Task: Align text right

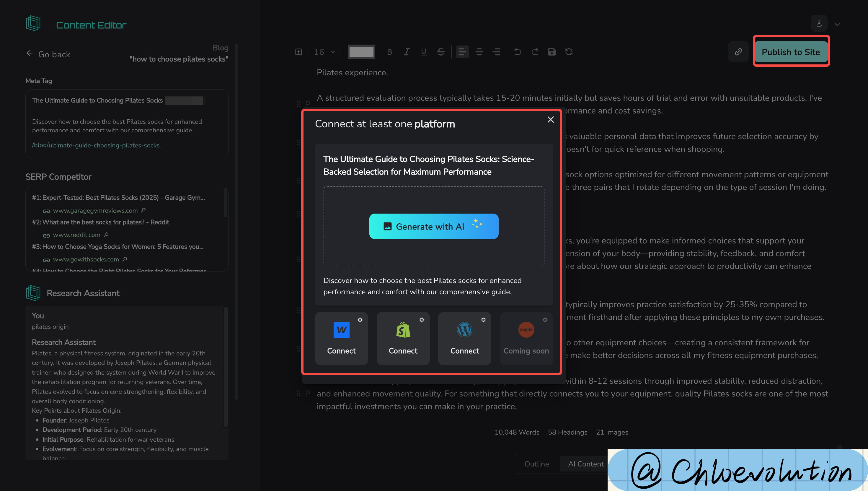Action: 496,52
